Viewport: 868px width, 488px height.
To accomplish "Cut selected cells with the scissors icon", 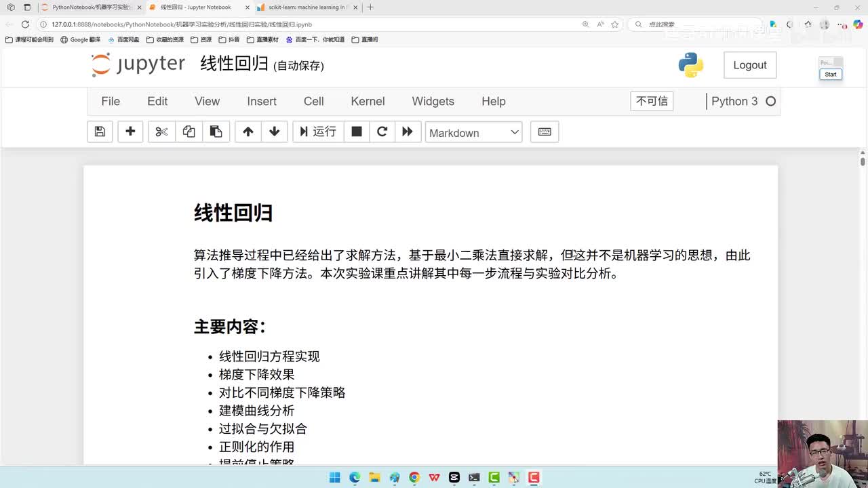I will tap(161, 131).
